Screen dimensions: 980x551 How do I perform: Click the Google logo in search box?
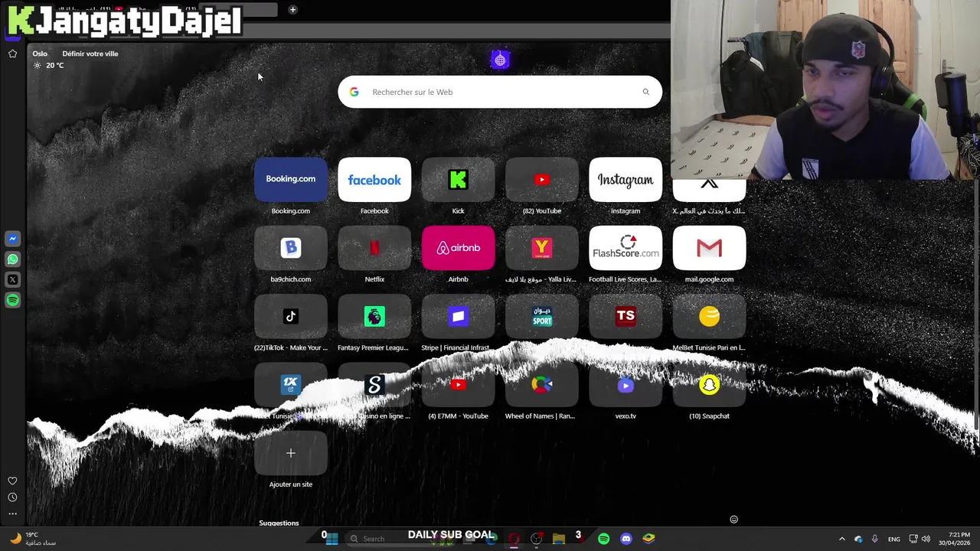coord(354,92)
